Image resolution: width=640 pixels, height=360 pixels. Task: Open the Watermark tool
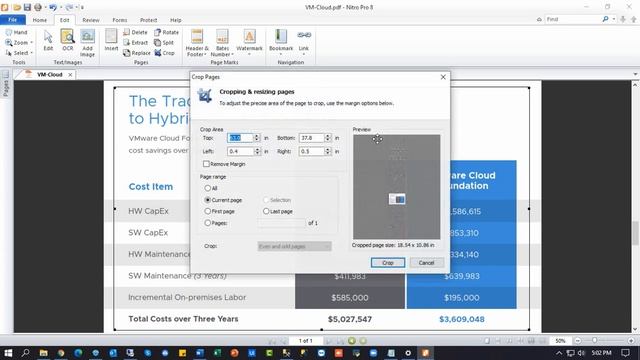click(x=249, y=42)
